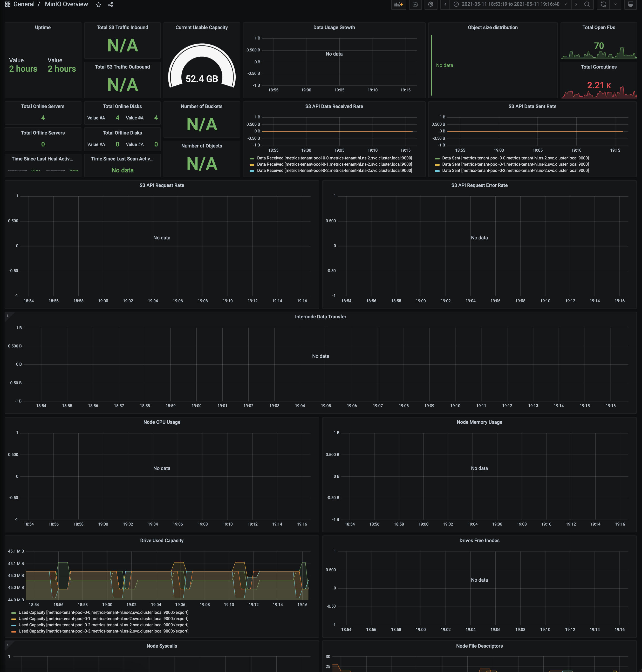Click S3 API Request Error Rate title
The image size is (642, 672).
tap(479, 185)
